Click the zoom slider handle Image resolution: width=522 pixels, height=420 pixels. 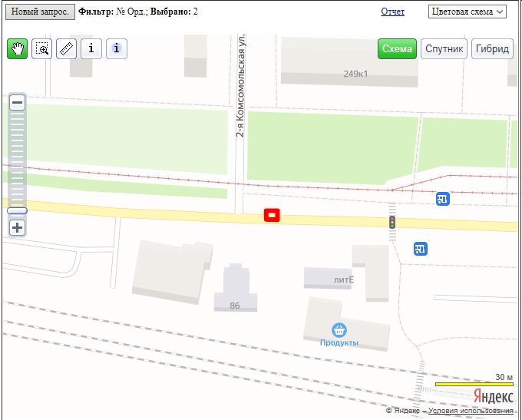18,211
